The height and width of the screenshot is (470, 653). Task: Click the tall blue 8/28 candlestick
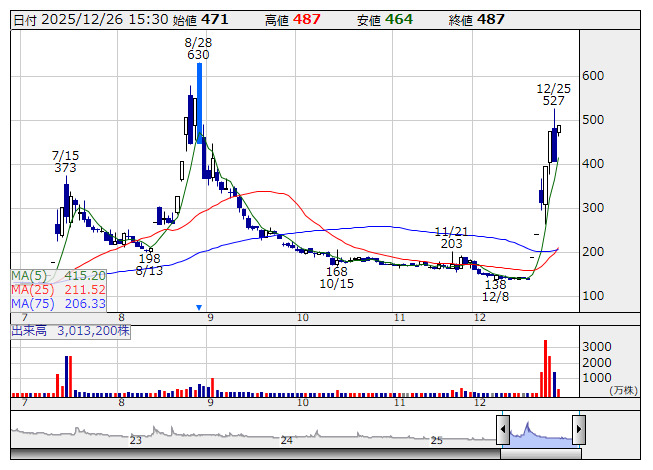tap(199, 100)
